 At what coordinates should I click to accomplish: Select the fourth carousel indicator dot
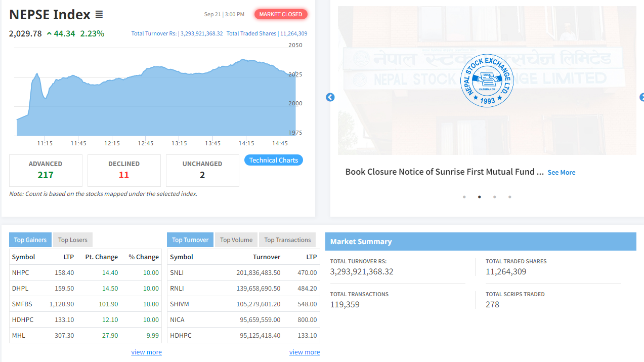click(509, 197)
